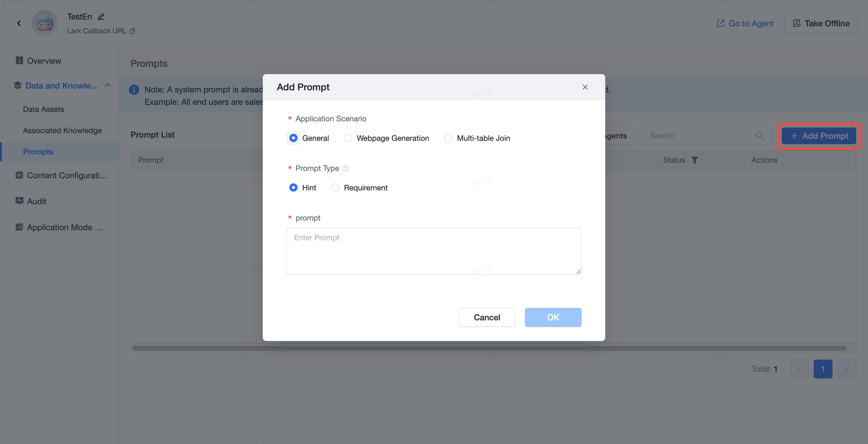
Task: Click the Prompt Type help icon
Action: [x=345, y=168]
